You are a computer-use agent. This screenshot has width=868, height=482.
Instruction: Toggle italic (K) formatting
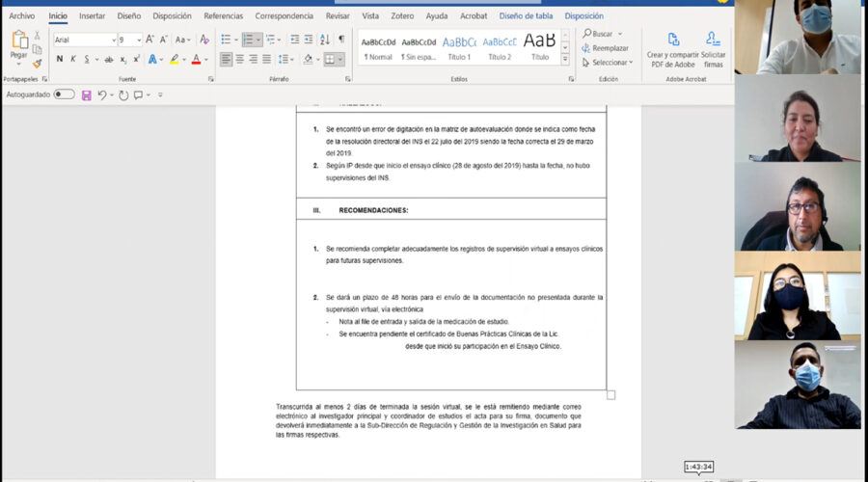(73, 59)
